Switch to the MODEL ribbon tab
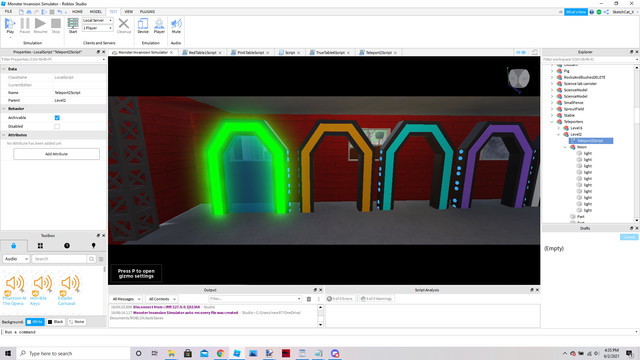Screen dimensions: 640x360 [96, 12]
